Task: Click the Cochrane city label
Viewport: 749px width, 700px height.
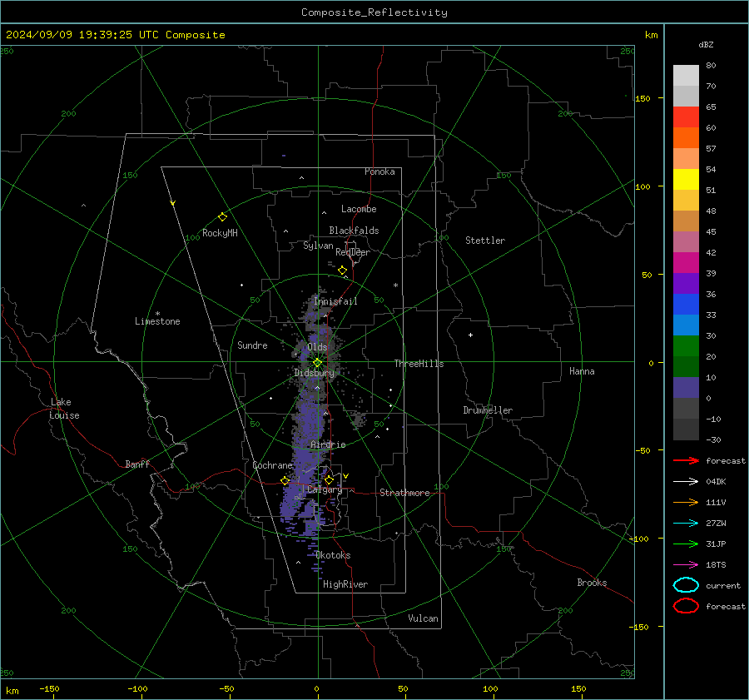Action: tap(272, 465)
